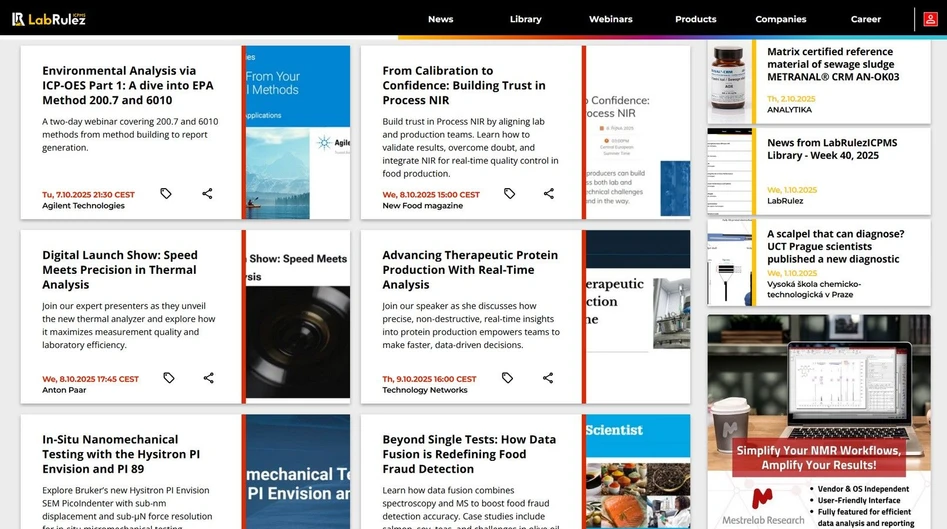
Task: Click Technology Networks organizer name
Action: point(425,390)
